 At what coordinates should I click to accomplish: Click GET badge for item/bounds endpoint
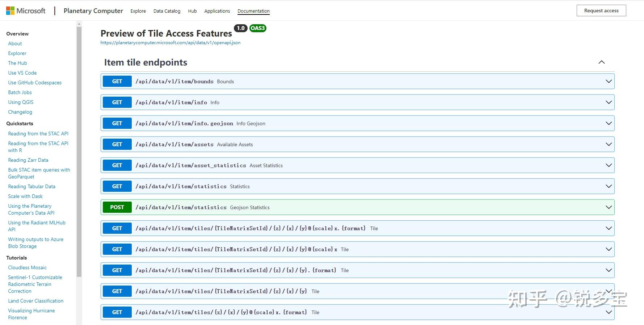117,81
